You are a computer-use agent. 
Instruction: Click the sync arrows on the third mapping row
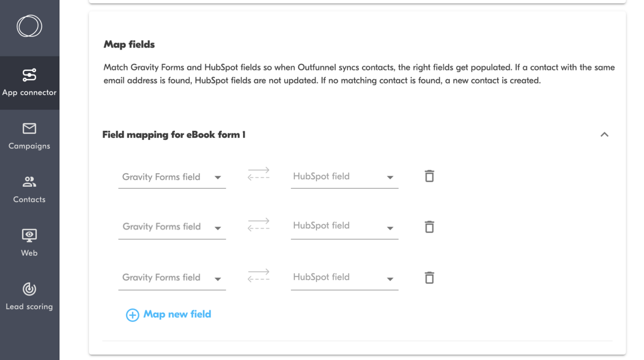(258, 275)
